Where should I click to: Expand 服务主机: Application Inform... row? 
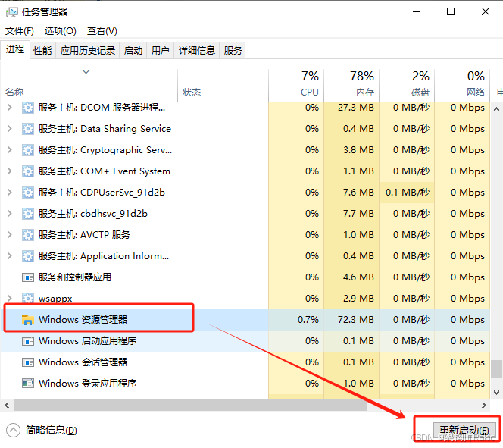click(x=10, y=255)
